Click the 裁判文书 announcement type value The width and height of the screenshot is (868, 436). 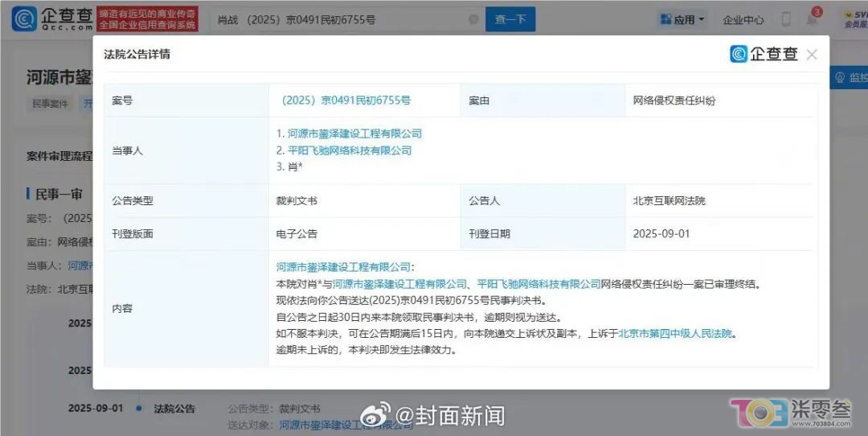click(x=297, y=200)
